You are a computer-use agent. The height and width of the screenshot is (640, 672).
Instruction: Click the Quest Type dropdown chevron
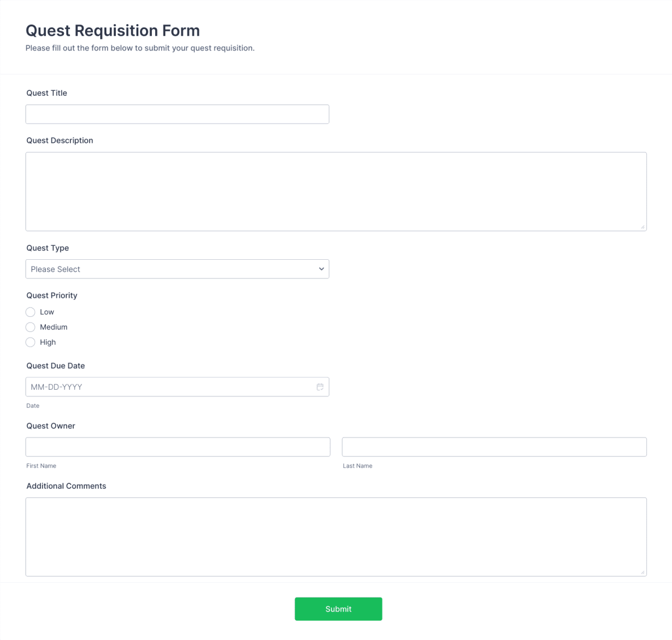(321, 269)
